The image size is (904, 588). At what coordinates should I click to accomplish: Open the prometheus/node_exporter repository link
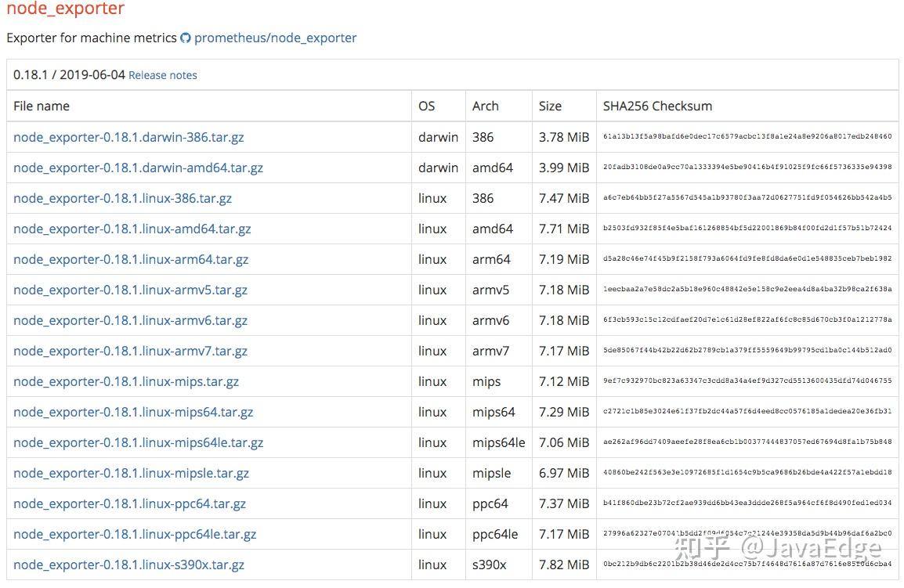coord(276,37)
